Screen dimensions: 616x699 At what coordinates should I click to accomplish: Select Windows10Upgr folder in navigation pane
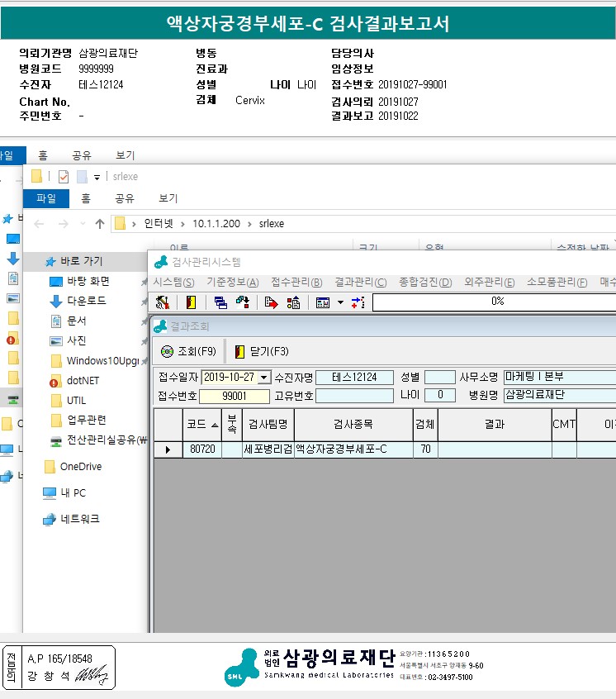[x=102, y=360]
